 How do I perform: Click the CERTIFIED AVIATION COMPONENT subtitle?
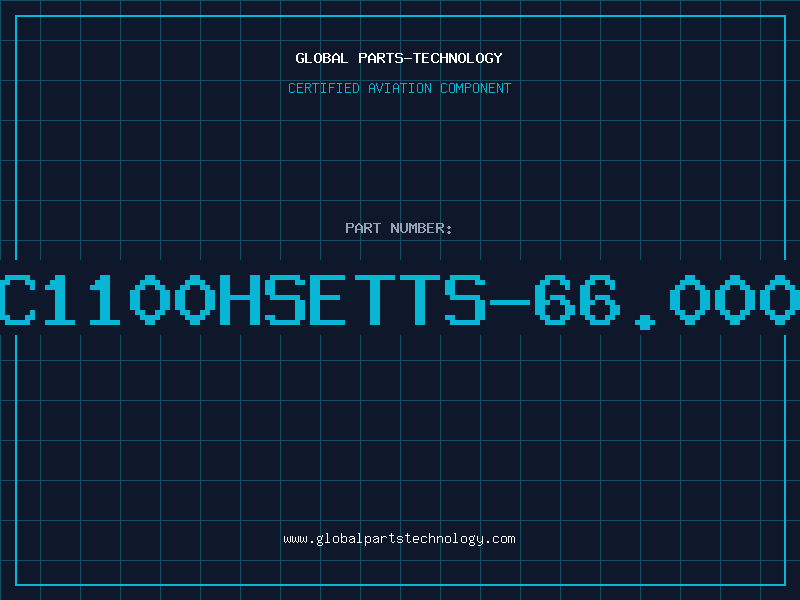click(399, 88)
